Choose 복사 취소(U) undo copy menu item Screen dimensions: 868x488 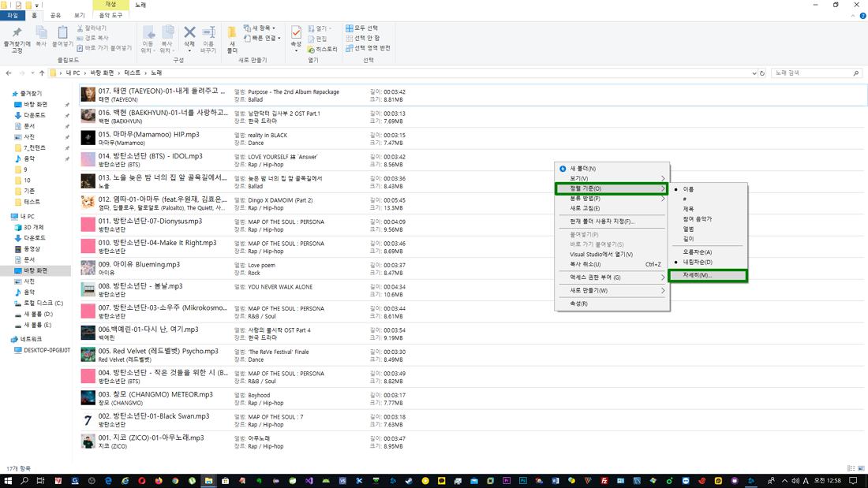point(612,264)
